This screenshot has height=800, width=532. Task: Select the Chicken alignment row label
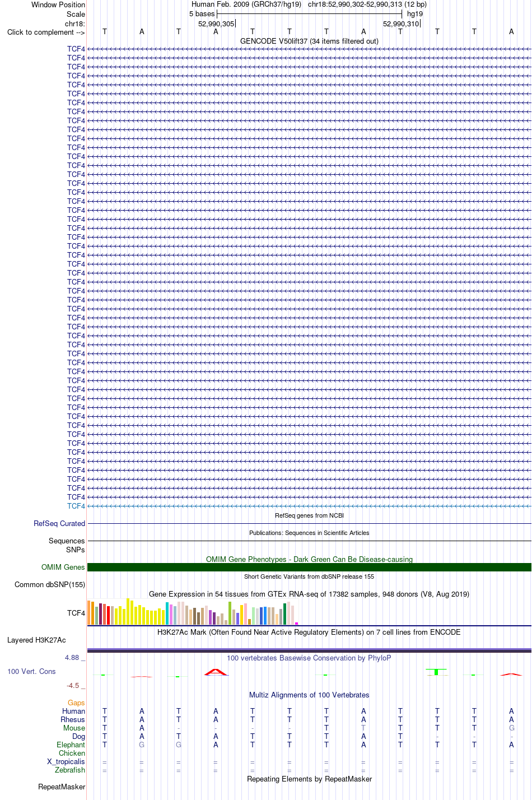click(72, 753)
